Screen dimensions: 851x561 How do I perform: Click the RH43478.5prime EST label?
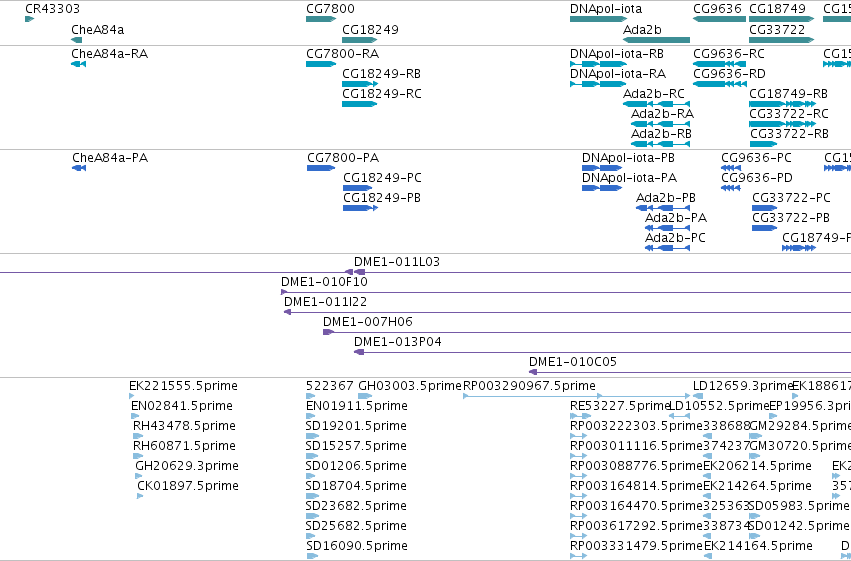pyautogui.click(x=185, y=426)
